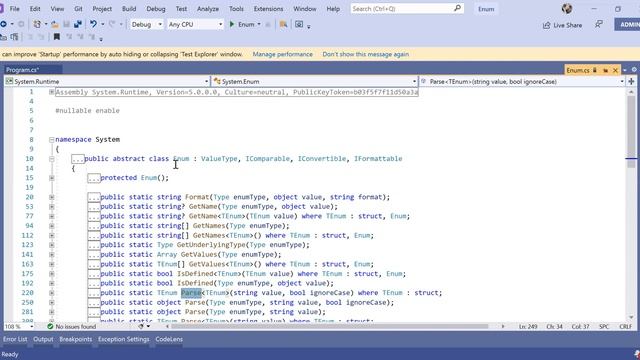
Task: Click the search magnifier icon
Action: pyautogui.click(x=457, y=8)
